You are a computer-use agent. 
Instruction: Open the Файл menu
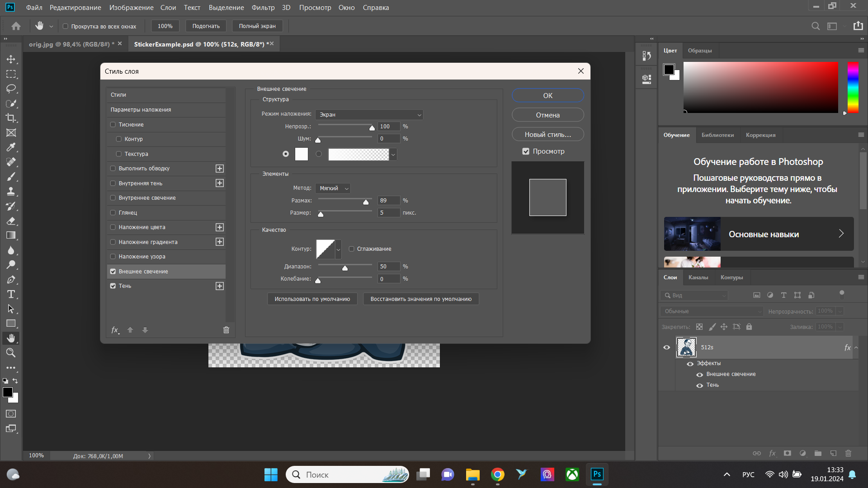(x=34, y=8)
